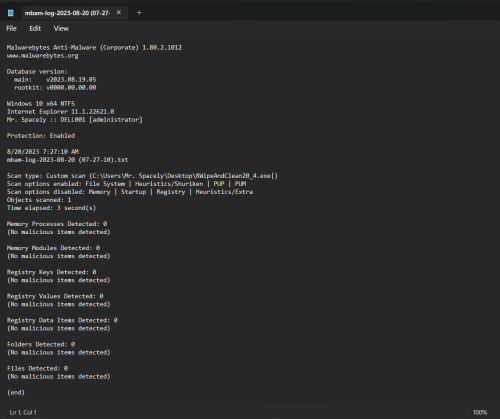The height and width of the screenshot is (419, 500).
Task: Click the 8/20/2023 7:27:10 AM timestamp
Action: (x=43, y=152)
